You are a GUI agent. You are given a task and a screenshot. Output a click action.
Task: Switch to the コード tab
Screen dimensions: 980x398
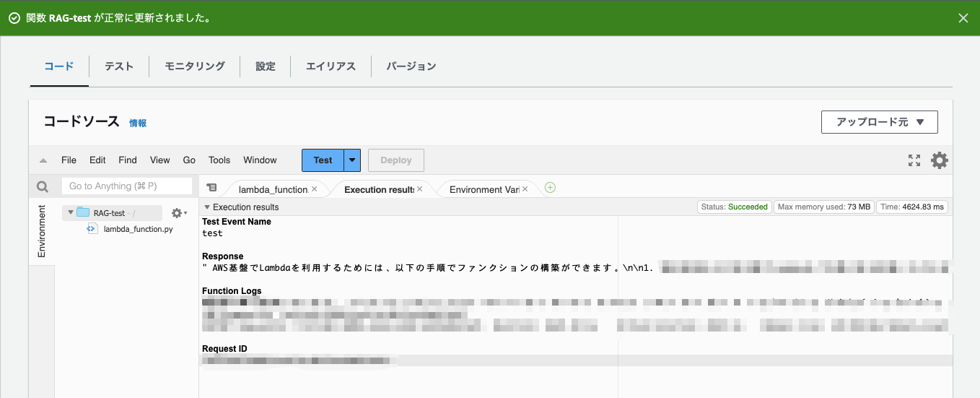(x=58, y=66)
